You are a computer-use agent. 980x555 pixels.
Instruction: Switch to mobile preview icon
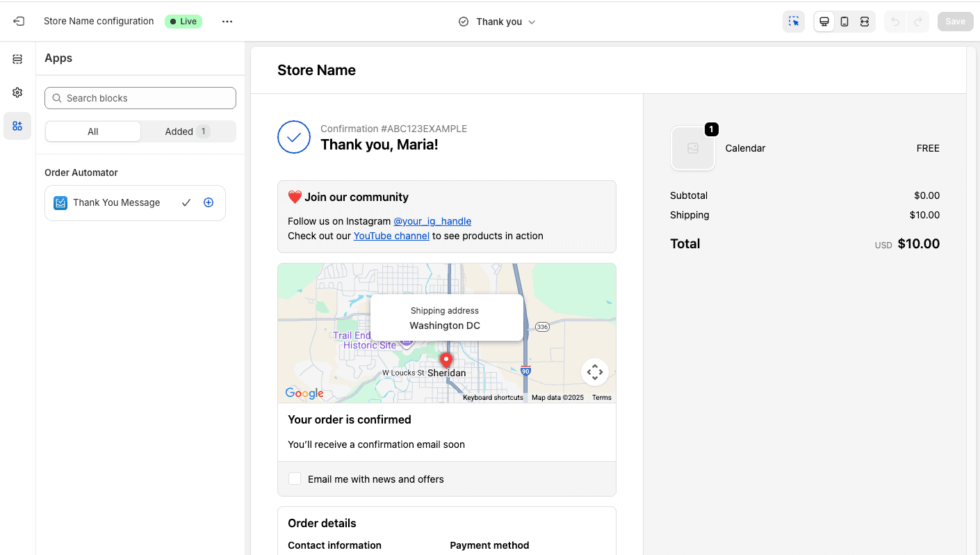click(844, 22)
